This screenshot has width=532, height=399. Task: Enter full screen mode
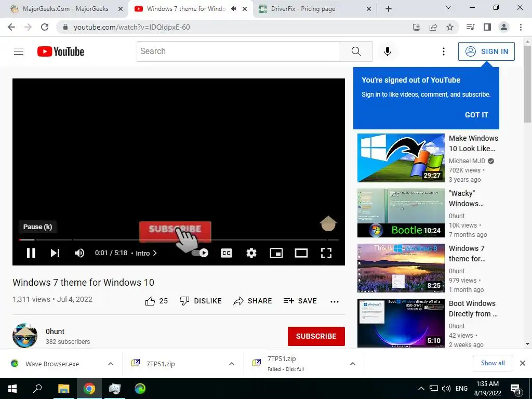(326, 253)
